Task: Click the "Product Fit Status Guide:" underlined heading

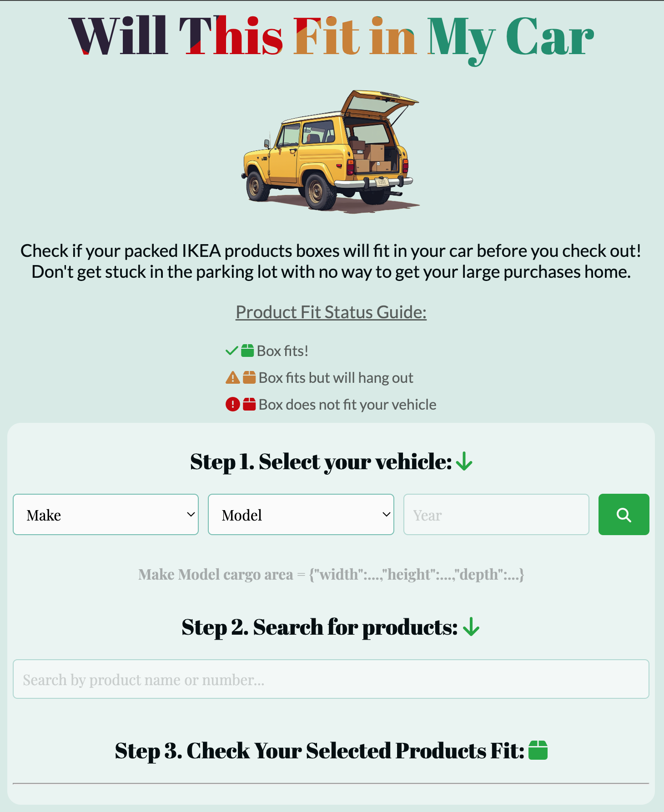Action: pos(331,312)
